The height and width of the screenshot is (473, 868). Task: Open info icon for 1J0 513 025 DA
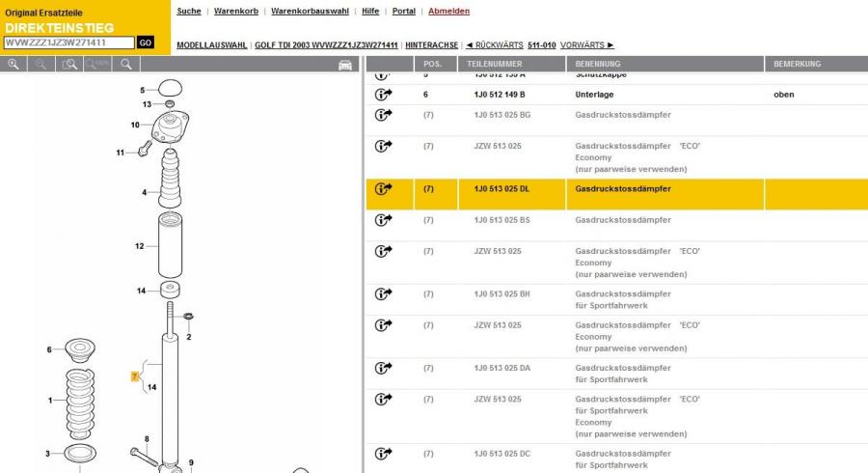coord(383,368)
